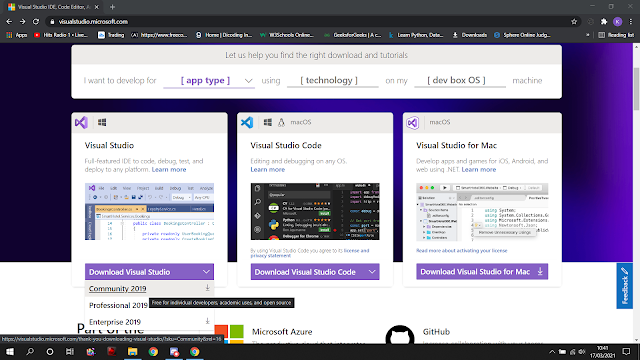Viewport: 640px width, 360px height.
Task: Open the Chrome profile avatar
Action: [x=618, y=22]
